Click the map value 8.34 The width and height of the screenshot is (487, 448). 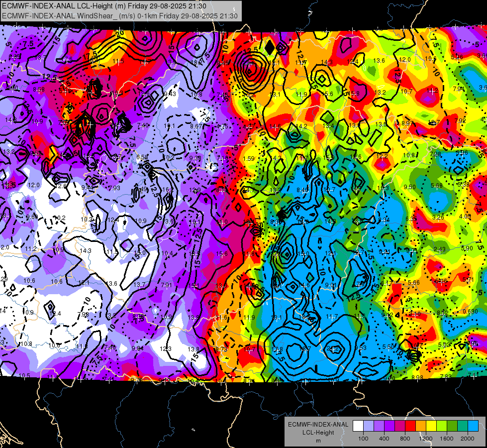click(x=384, y=220)
